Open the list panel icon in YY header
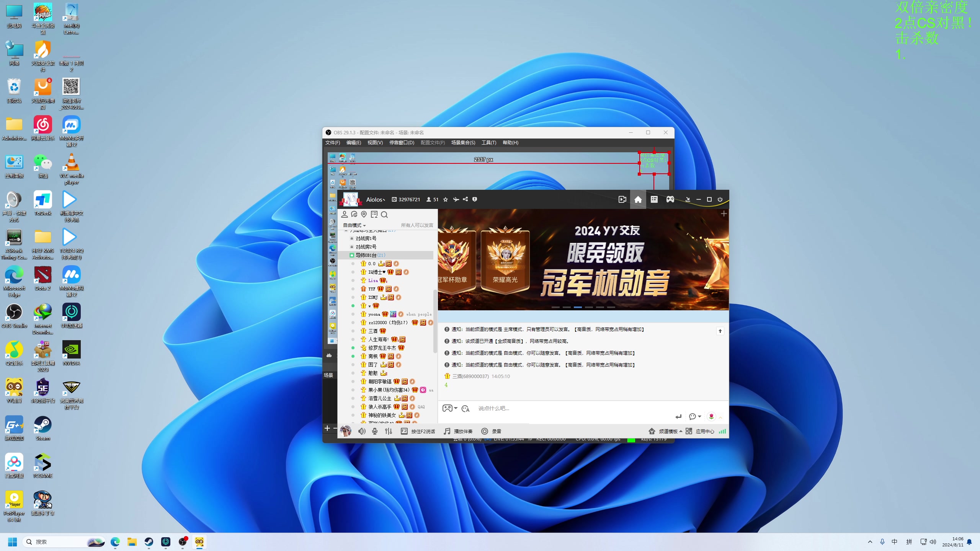 pos(654,199)
